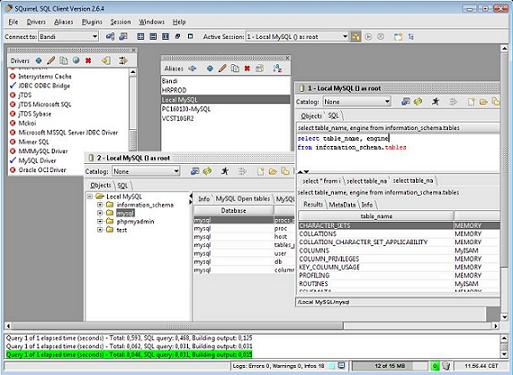Open the Session menu
The image size is (513, 375).
121,22
